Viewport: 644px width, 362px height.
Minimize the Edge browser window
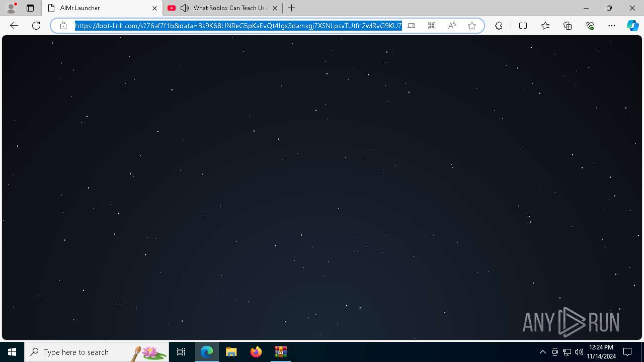586,8
